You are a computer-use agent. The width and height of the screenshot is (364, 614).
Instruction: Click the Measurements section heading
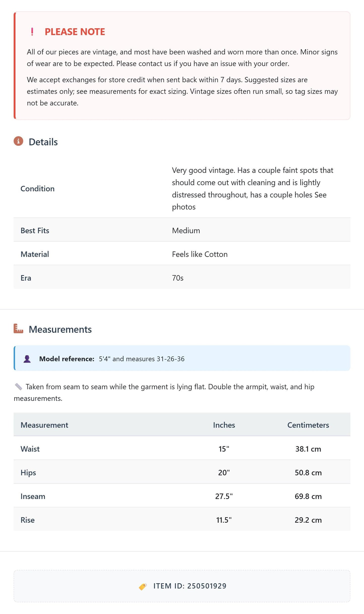click(x=60, y=329)
